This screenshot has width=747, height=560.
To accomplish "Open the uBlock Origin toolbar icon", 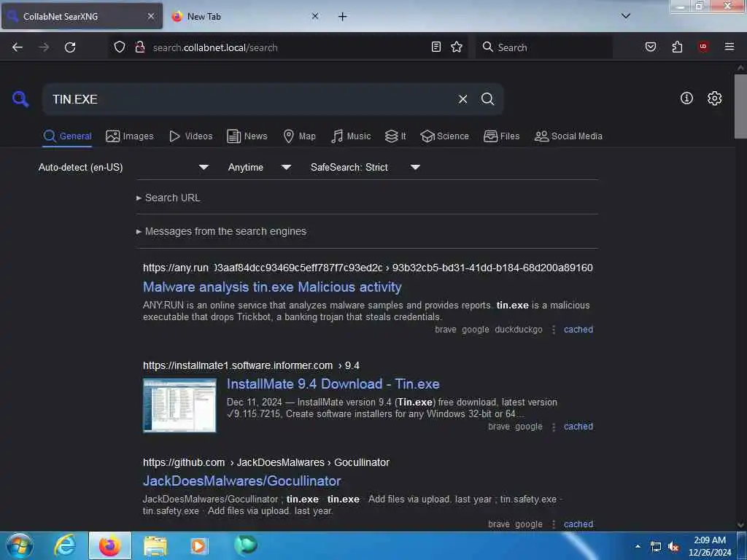I will tap(703, 47).
